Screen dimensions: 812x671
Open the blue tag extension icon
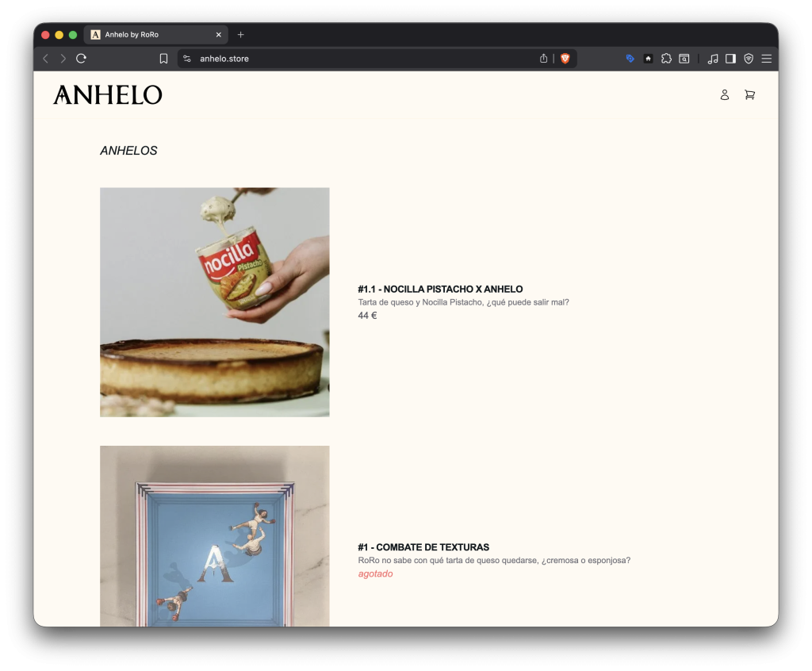tap(630, 59)
